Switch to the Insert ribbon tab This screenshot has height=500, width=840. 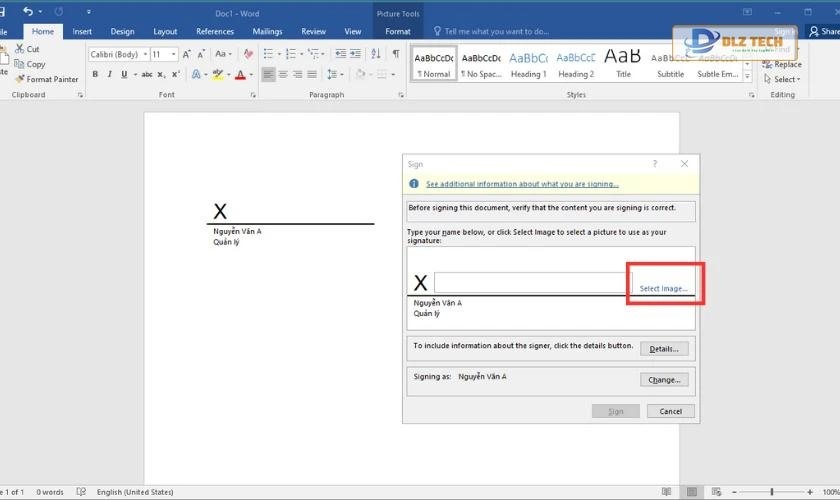[82, 31]
